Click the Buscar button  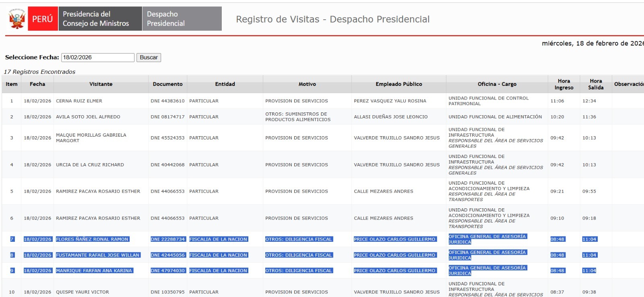[x=149, y=58]
